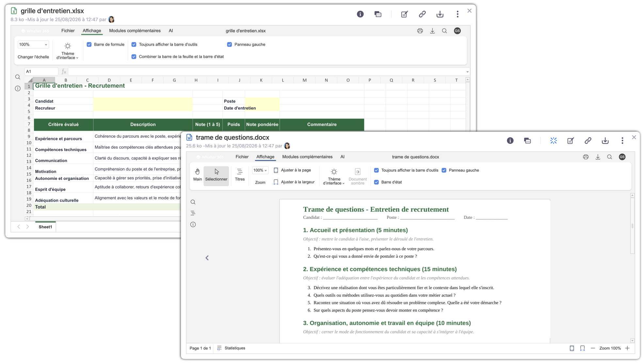Click Ajuster à la largeur
This screenshot has height=364, width=644.
[294, 182]
